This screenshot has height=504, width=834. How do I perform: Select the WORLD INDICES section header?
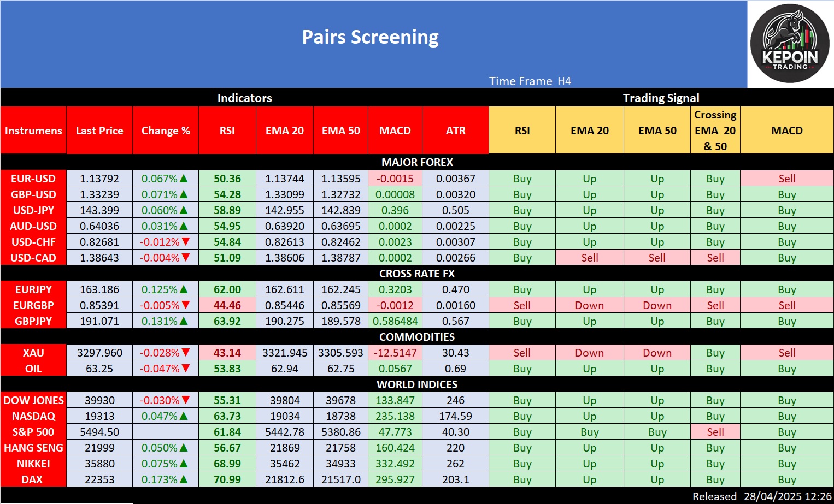tap(417, 384)
